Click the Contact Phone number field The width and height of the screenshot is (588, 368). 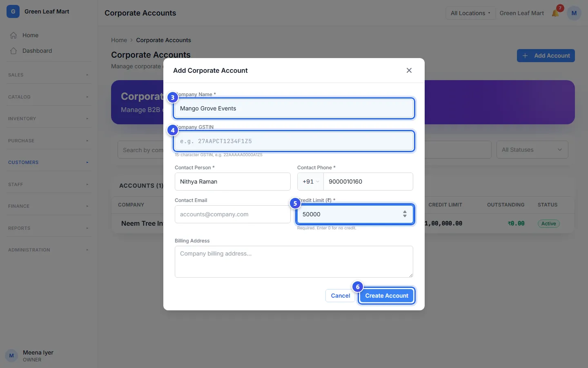[x=368, y=182]
